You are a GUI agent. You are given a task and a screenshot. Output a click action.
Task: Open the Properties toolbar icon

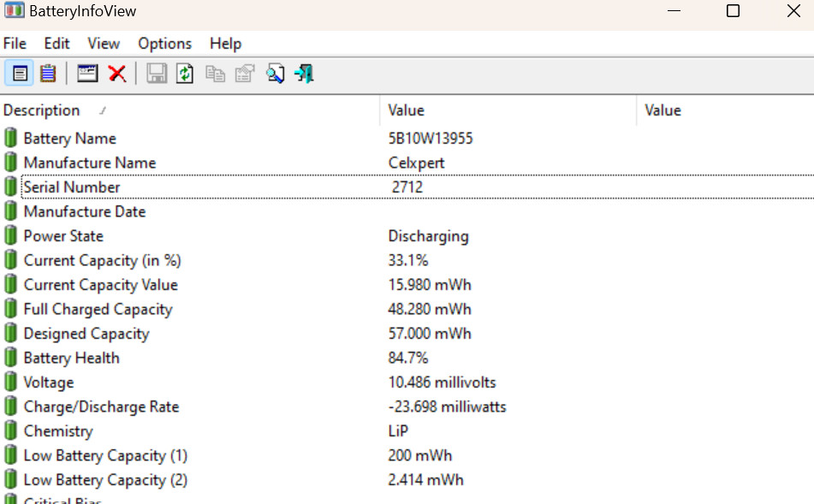245,74
